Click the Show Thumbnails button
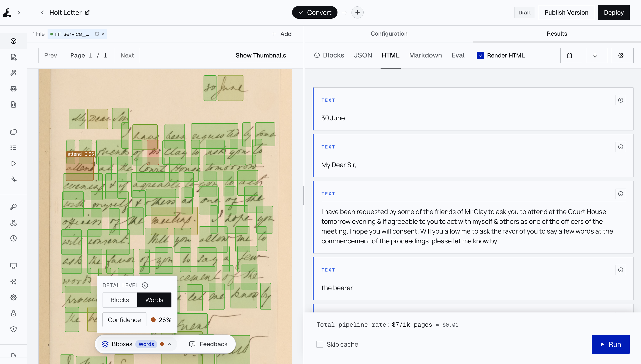Viewport: 641px width, 364px height. coord(261,56)
